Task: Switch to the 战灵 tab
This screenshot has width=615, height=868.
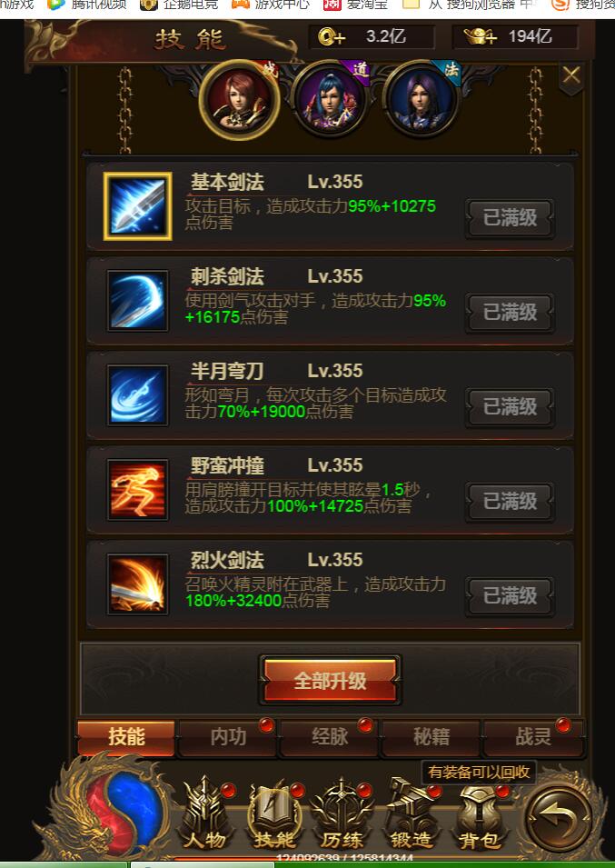Action: pyautogui.click(x=533, y=737)
